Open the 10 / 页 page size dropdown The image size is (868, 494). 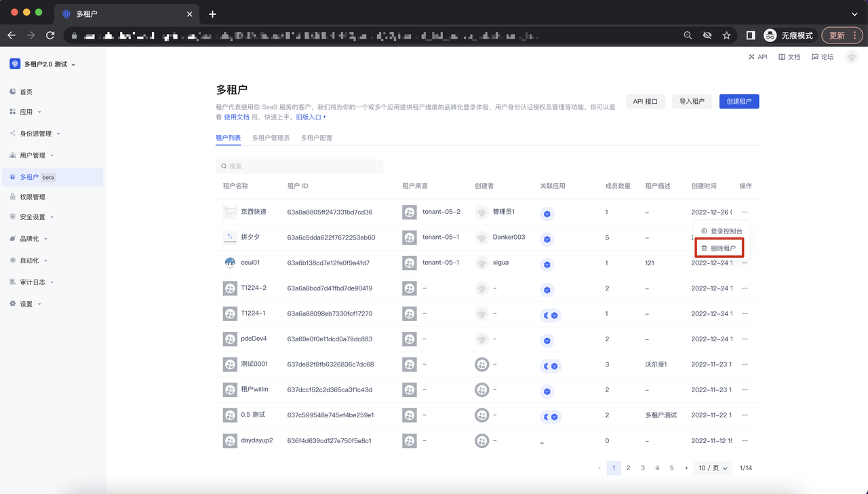click(713, 468)
